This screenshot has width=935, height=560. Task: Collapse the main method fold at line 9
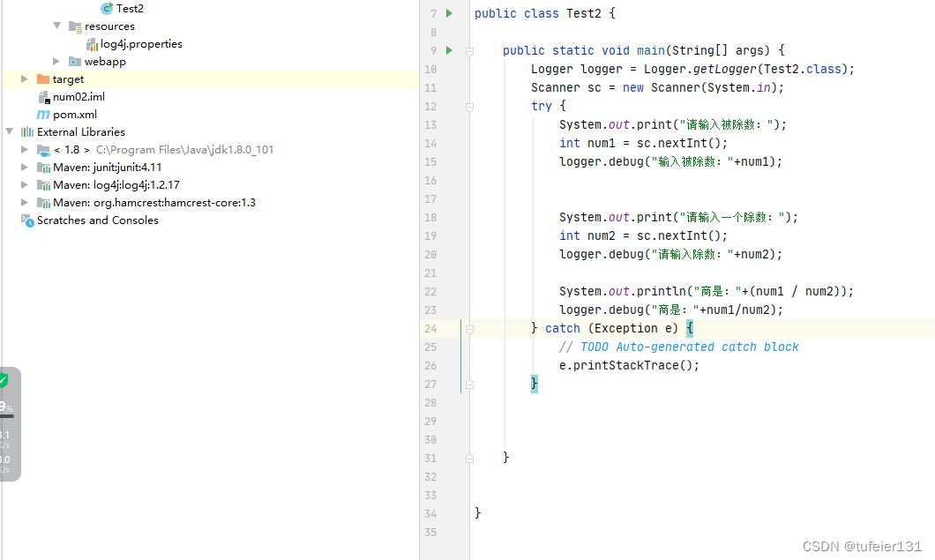(x=468, y=50)
